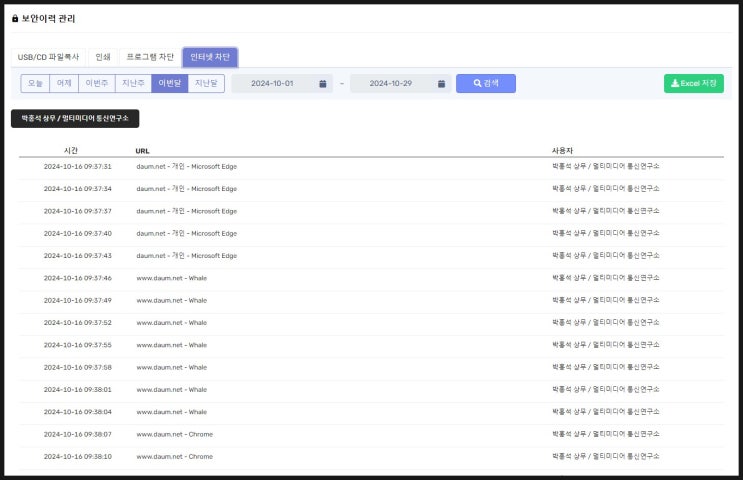This screenshot has height=480, width=743.
Task: Click the 시간 column header
Action: (x=71, y=151)
